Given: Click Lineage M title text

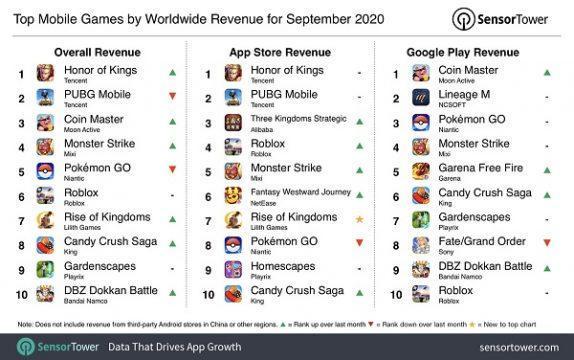Looking at the screenshot, I should tap(464, 94).
